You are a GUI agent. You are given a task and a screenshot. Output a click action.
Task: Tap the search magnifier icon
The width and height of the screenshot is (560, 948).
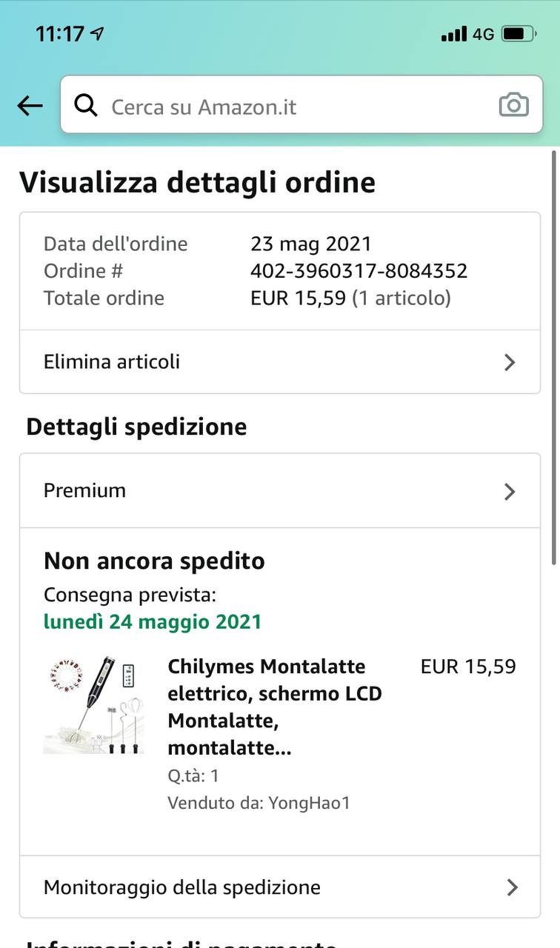tap(86, 106)
